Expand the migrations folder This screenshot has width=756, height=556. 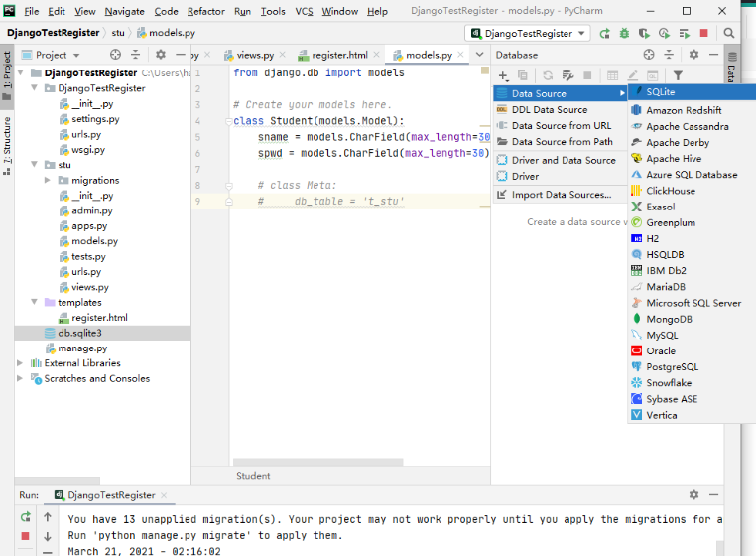(x=48, y=180)
